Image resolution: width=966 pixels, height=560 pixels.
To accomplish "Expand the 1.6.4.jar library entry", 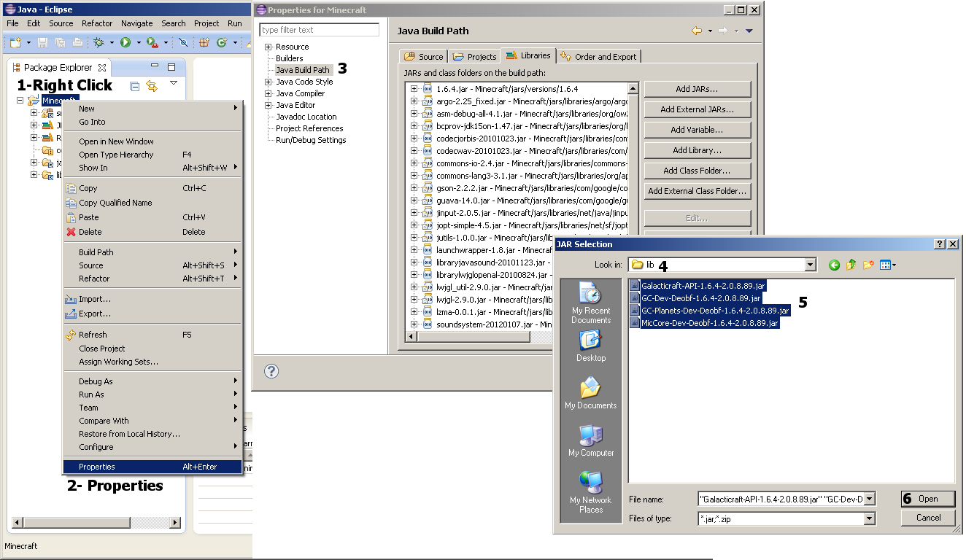I will [x=414, y=89].
